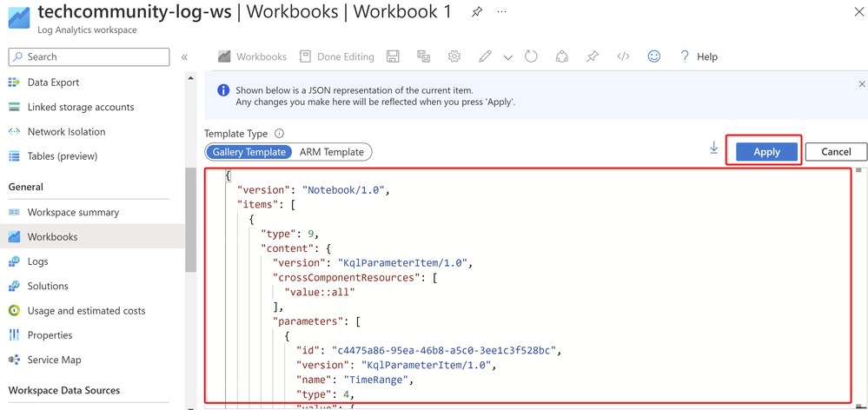
Task: Click the Cancel button
Action: coord(836,152)
